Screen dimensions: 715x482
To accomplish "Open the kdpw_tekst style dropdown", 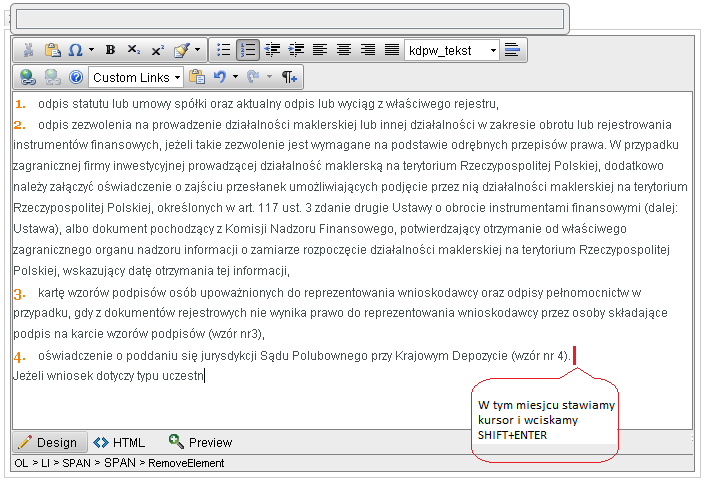I will (451, 50).
